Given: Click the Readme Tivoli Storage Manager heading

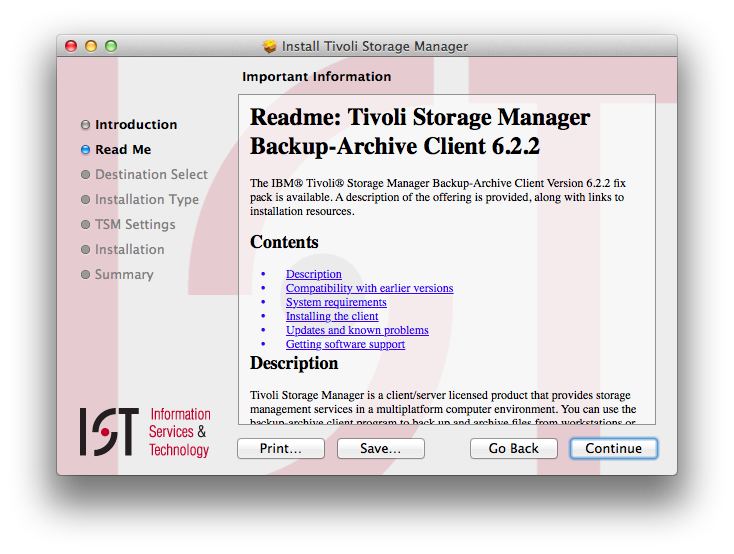Looking at the screenshot, I should (x=420, y=131).
